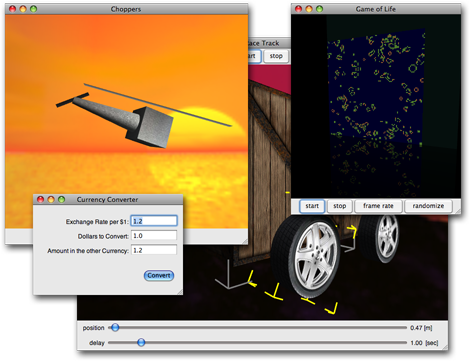The height and width of the screenshot is (361, 470).
Task: Click the Currency Converter resize grip
Action: pos(179,291)
